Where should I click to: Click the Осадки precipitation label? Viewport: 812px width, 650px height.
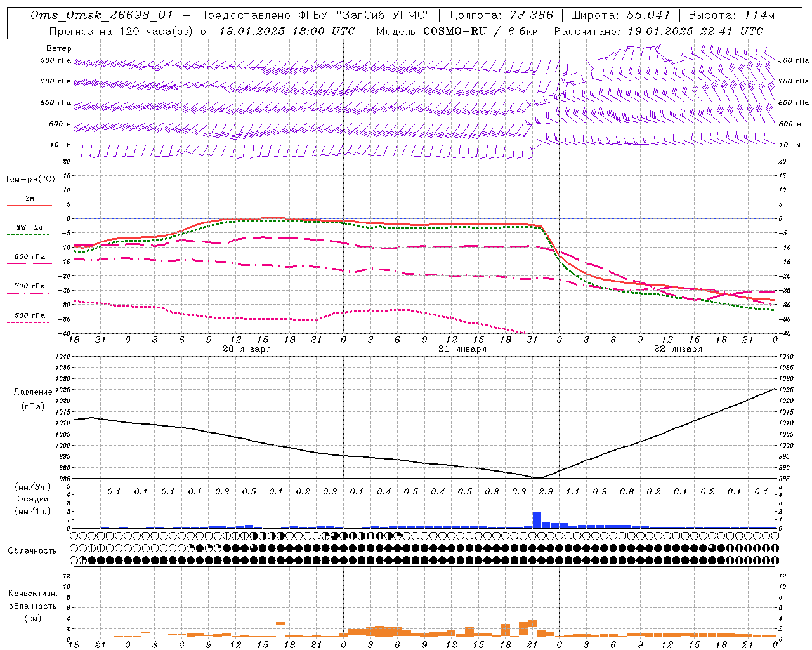[x=33, y=499]
